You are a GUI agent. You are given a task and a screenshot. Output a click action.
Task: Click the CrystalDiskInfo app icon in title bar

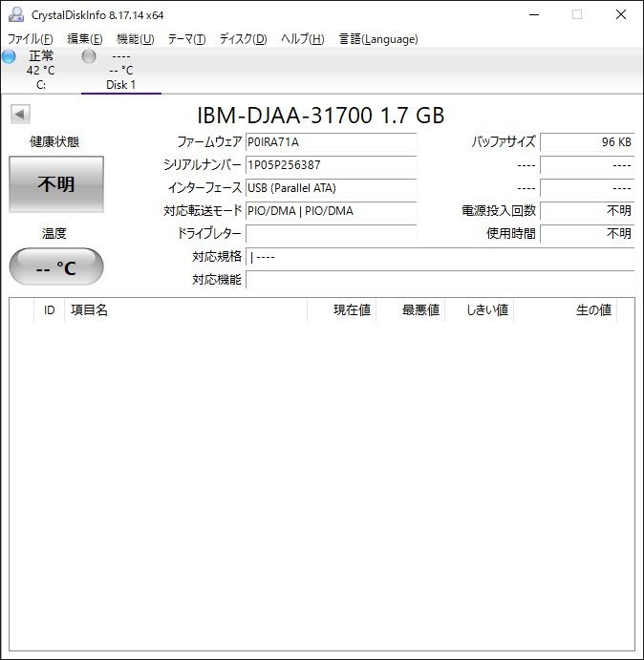coord(16,14)
